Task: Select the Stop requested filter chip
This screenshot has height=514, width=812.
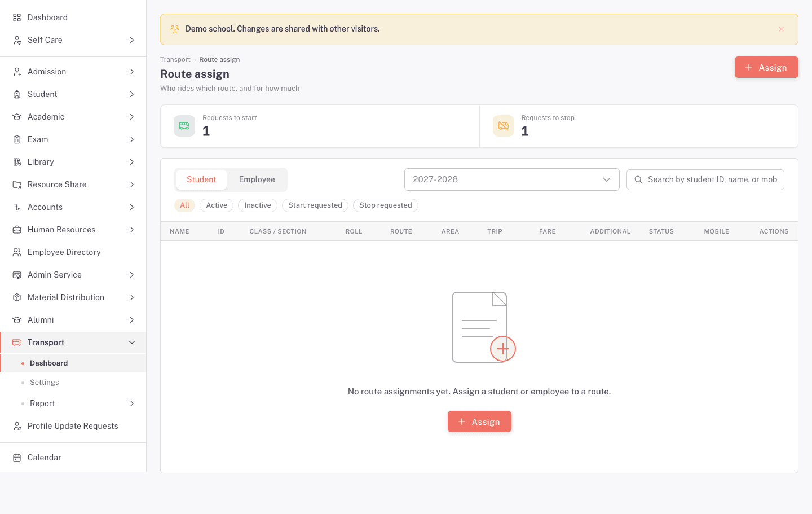Action: (x=386, y=205)
